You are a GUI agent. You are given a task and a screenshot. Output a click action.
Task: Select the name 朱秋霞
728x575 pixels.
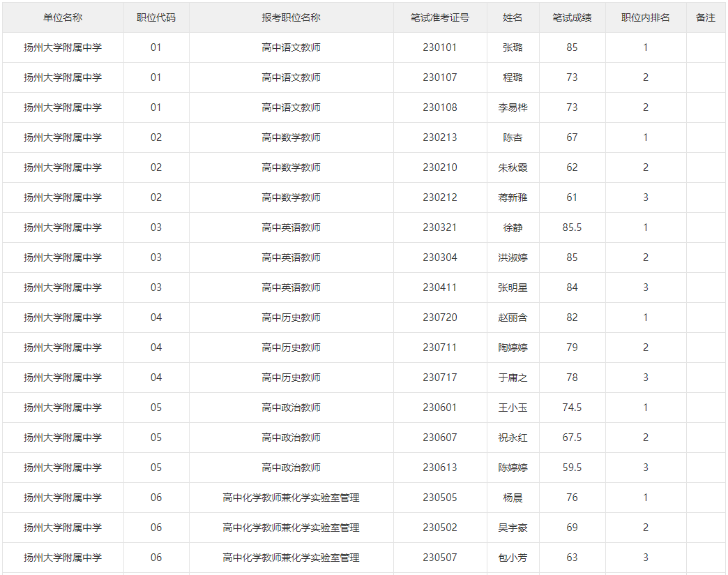513,167
